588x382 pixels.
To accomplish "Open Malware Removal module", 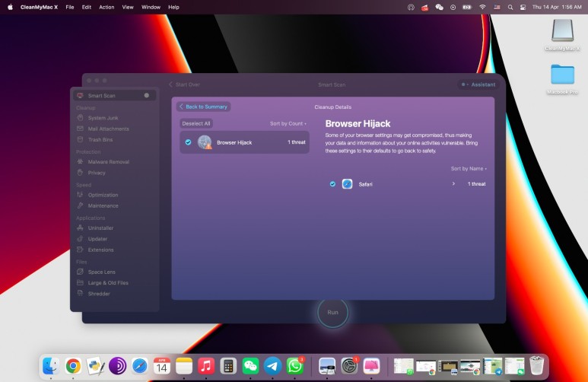I will click(108, 162).
